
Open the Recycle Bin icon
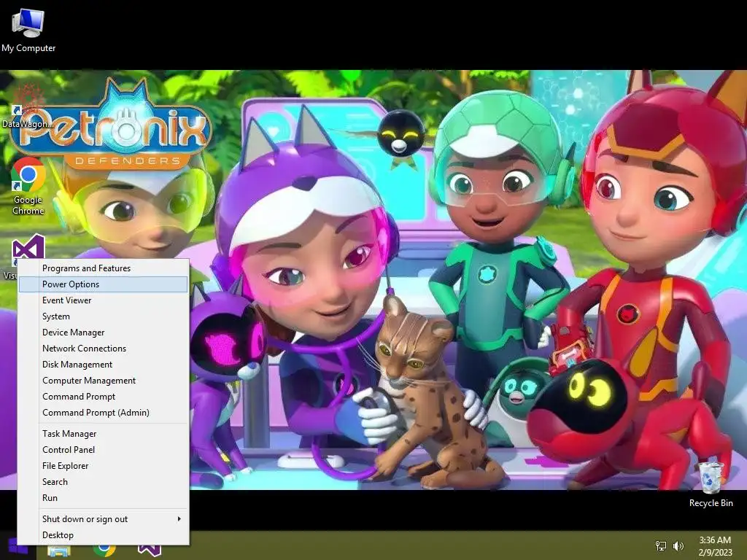click(x=711, y=484)
